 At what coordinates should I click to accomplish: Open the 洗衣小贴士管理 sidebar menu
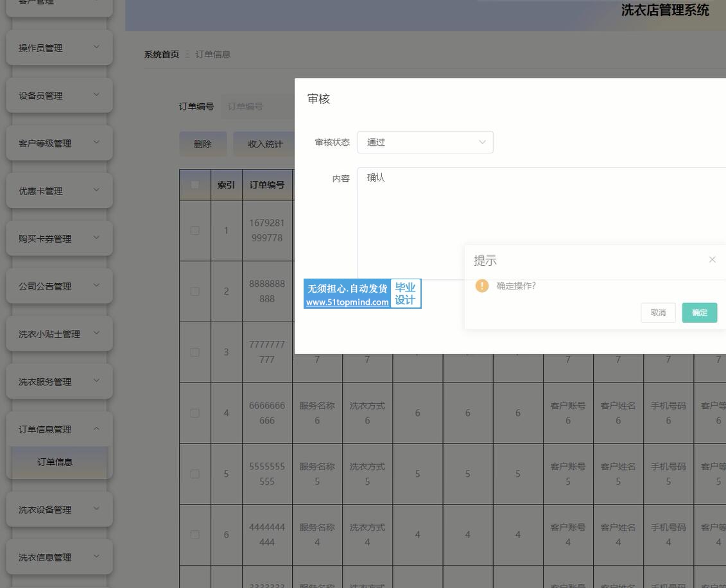(x=59, y=334)
